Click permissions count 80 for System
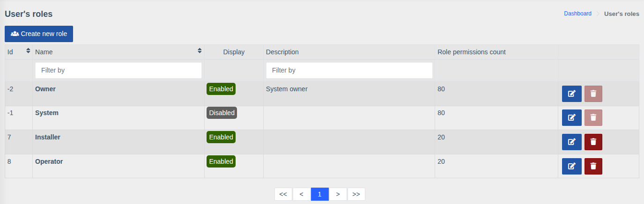Screen dimensions: 644x204 tap(441, 113)
